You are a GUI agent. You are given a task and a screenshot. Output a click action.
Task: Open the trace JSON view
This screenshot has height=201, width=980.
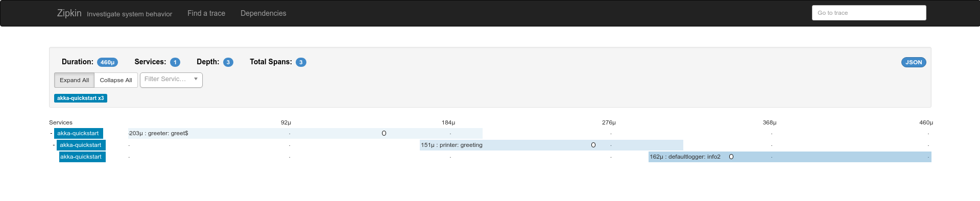pos(914,62)
